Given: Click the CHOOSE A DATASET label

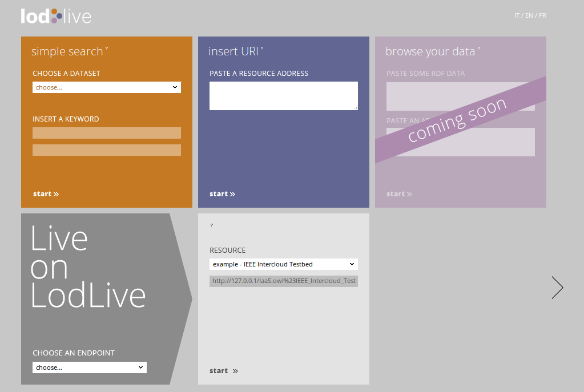Looking at the screenshot, I should [x=66, y=74].
